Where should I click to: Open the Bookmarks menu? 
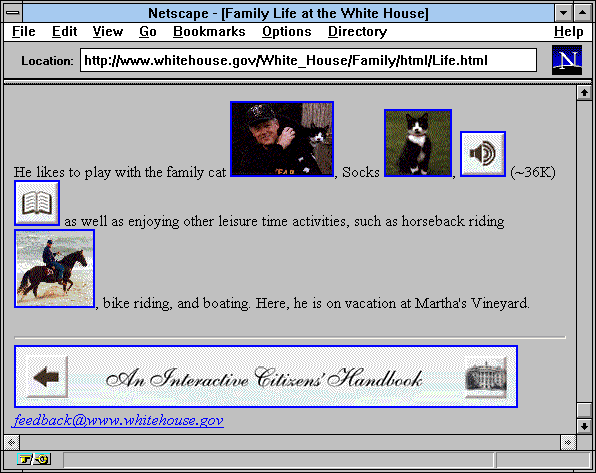click(x=209, y=32)
